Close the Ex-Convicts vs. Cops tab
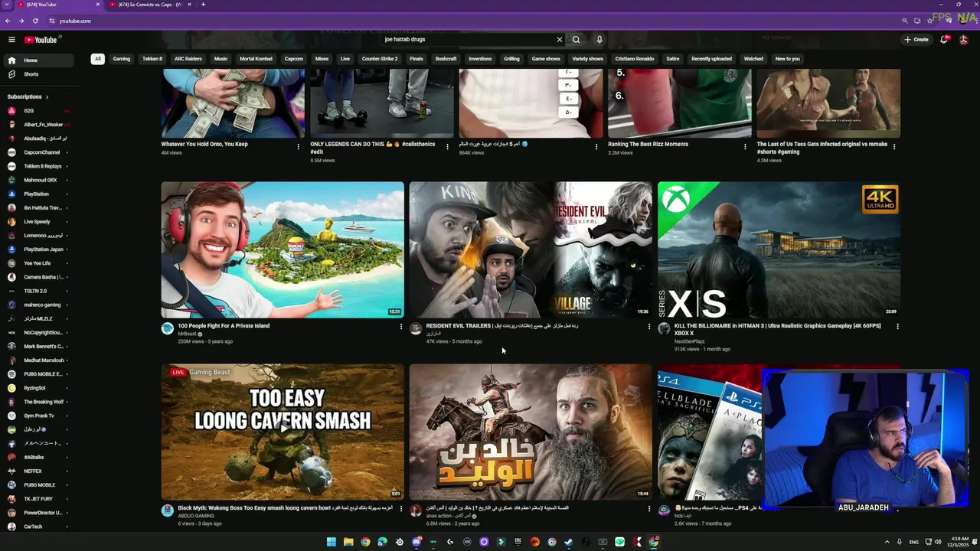Image resolution: width=980 pixels, height=551 pixels. point(191,5)
